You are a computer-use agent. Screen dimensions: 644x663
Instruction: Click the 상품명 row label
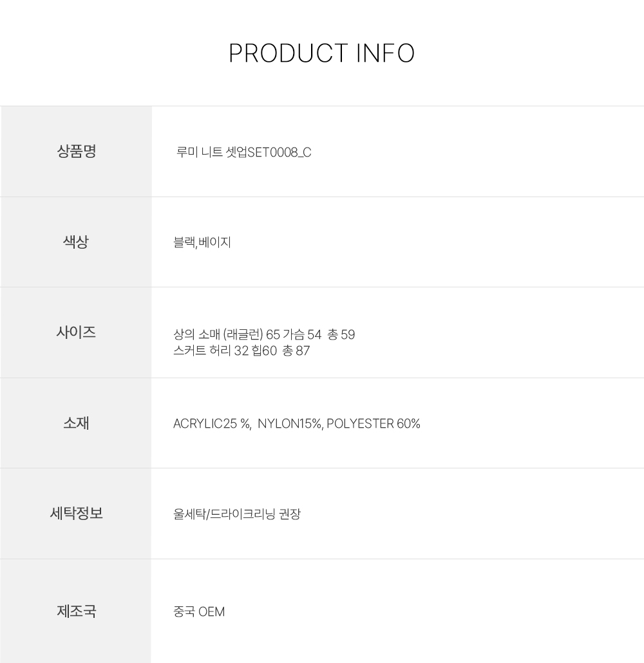(x=77, y=151)
